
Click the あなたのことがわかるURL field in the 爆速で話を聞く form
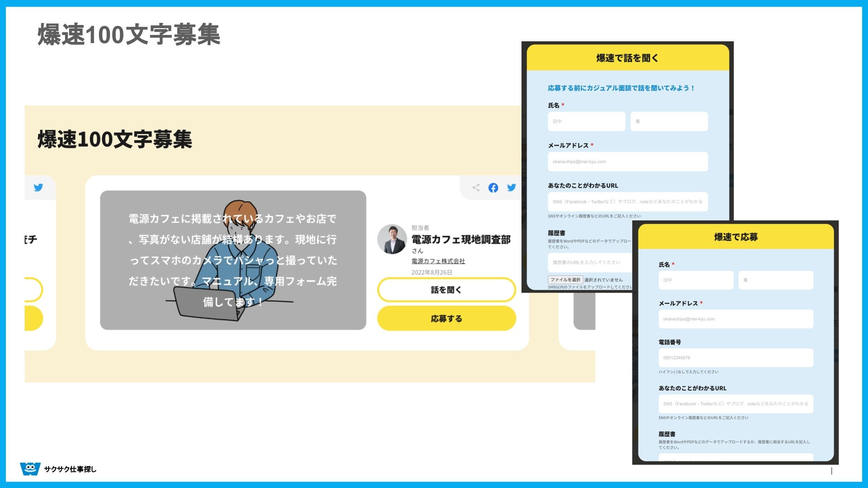(x=628, y=202)
